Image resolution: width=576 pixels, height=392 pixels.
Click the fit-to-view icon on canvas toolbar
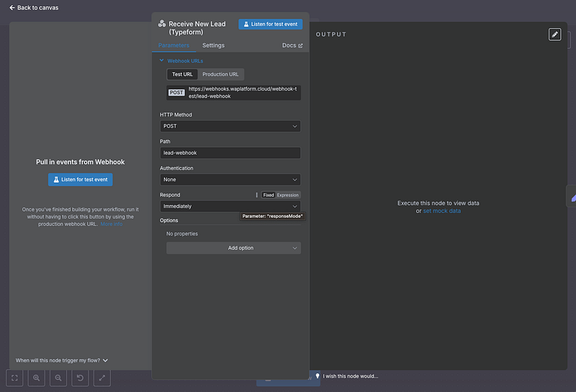pos(15,378)
